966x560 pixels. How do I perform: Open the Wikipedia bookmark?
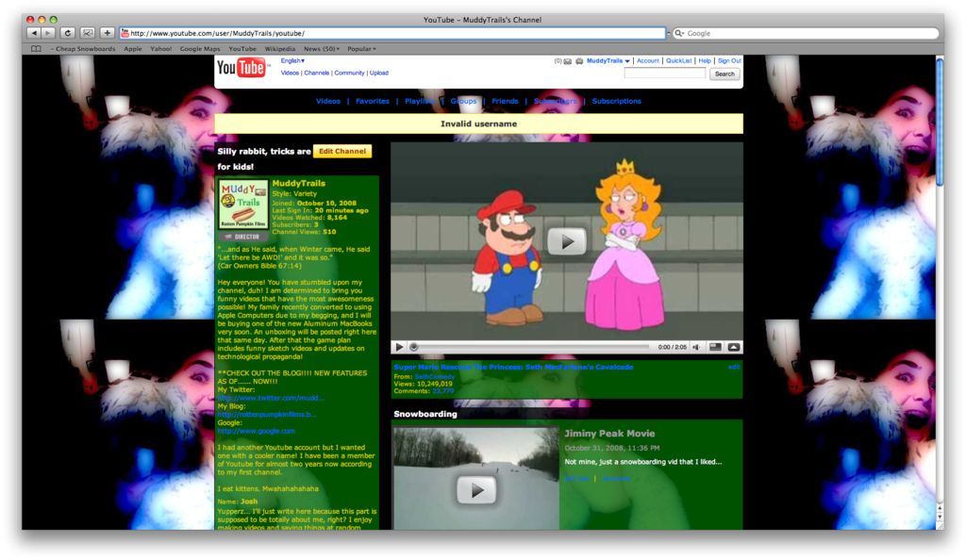pos(279,49)
